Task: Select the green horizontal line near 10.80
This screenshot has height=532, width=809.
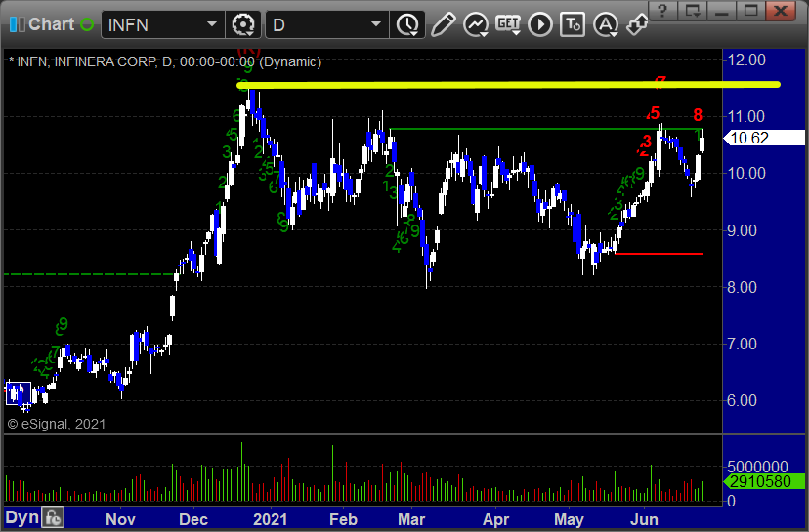Action: click(x=546, y=128)
